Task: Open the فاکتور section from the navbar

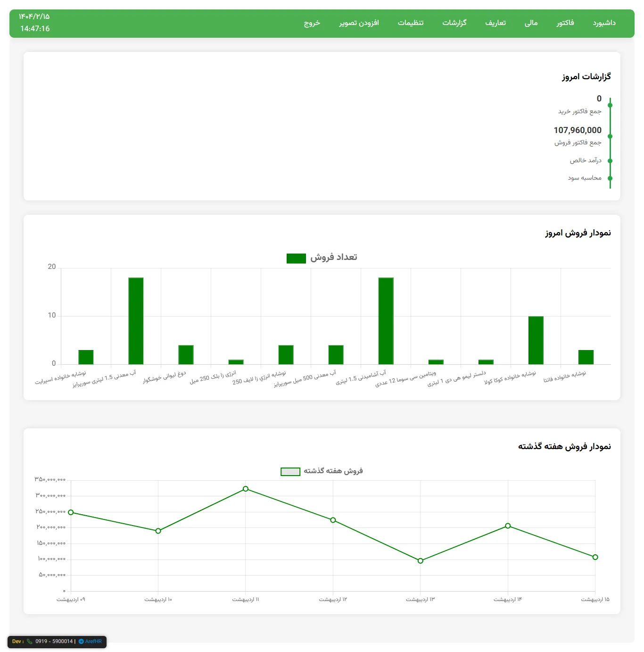Action: tap(565, 23)
